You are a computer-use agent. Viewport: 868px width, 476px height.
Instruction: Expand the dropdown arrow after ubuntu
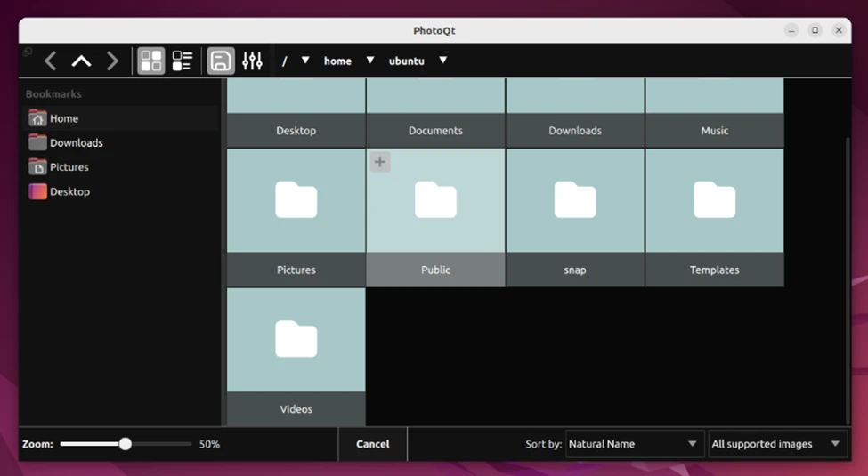(x=442, y=61)
